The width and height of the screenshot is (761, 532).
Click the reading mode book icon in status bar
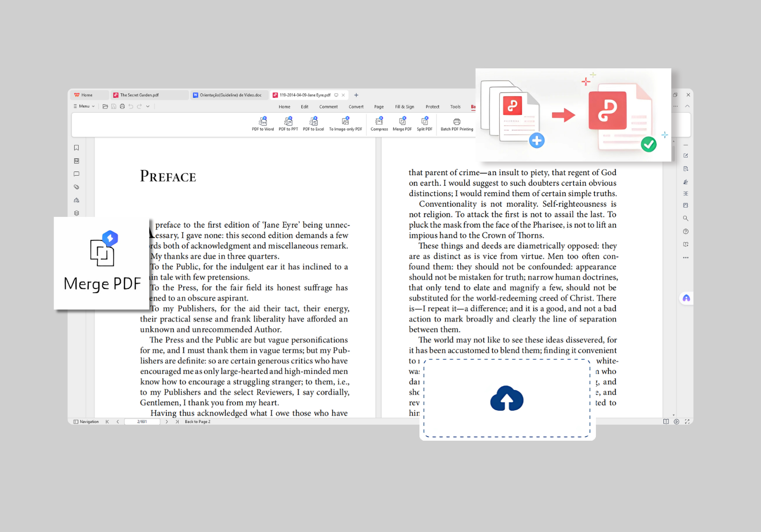(x=666, y=421)
